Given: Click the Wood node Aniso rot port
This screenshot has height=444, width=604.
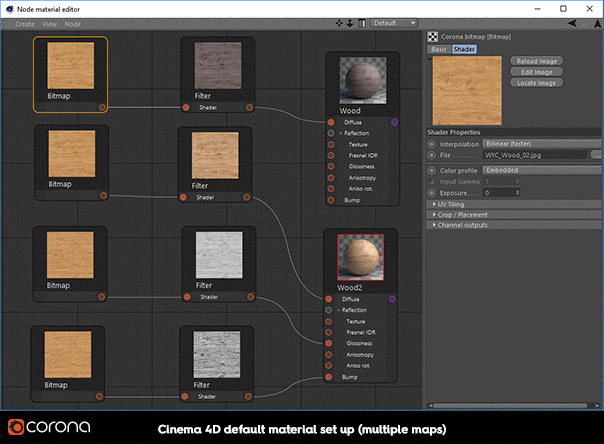Looking at the screenshot, I should click(331, 189).
